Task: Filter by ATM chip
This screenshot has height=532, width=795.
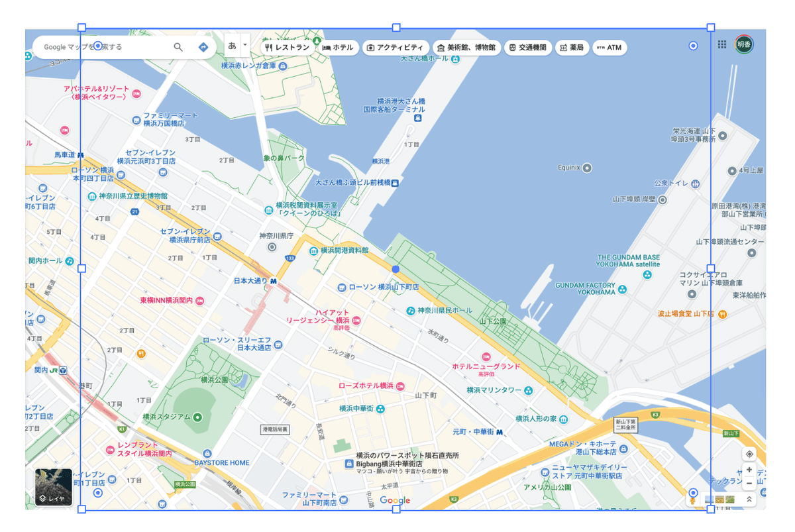Action: coord(609,48)
